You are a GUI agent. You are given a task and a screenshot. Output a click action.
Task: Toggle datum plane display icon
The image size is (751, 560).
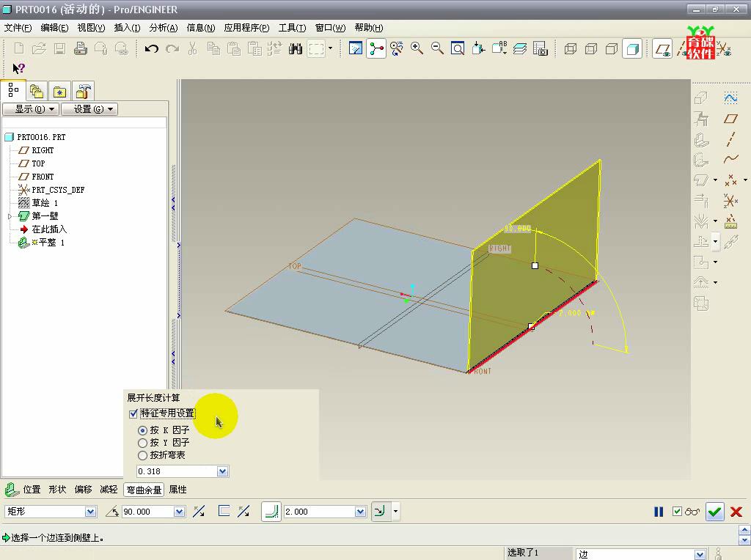[x=662, y=48]
